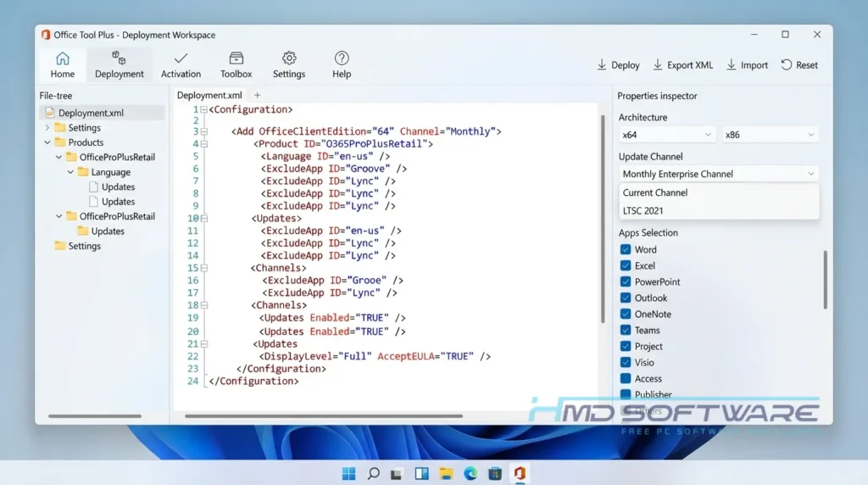Click the editor horizontal scrollbar
This screenshot has height=485, width=868.
(x=324, y=415)
